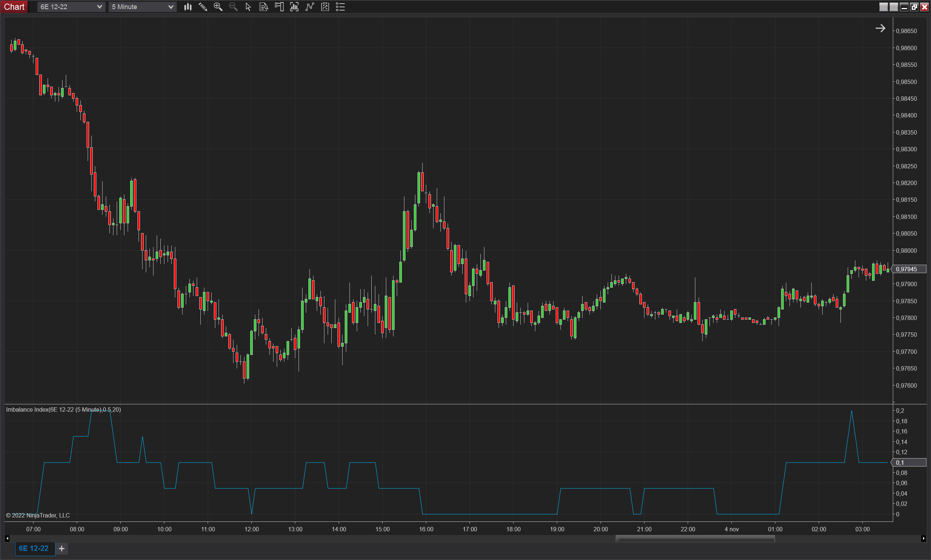Open the indicators icon
The image size is (931, 560).
coord(294,7)
